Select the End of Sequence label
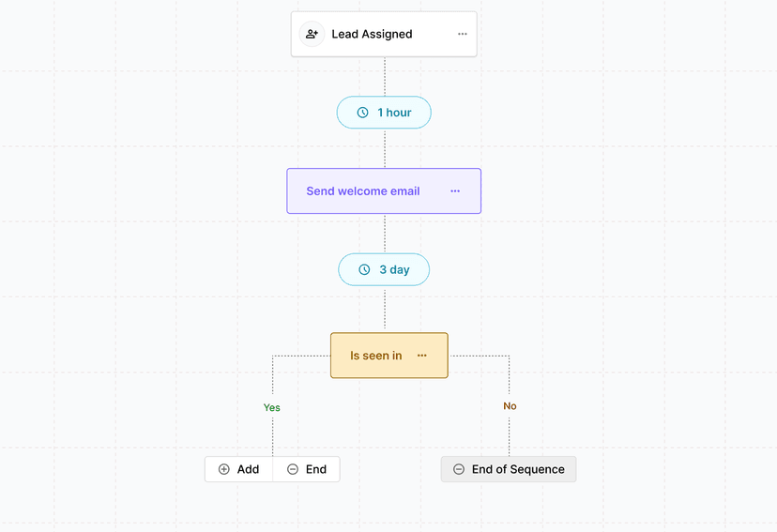The width and height of the screenshot is (777, 532). (518, 469)
